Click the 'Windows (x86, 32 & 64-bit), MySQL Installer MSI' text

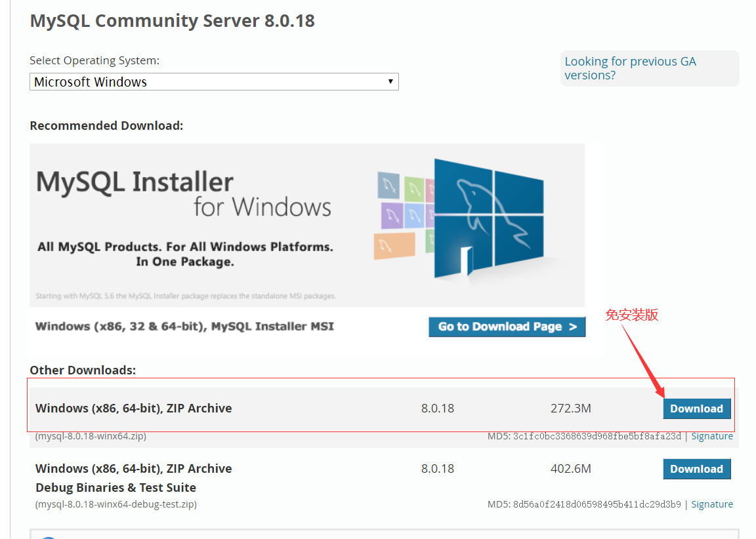[184, 326]
